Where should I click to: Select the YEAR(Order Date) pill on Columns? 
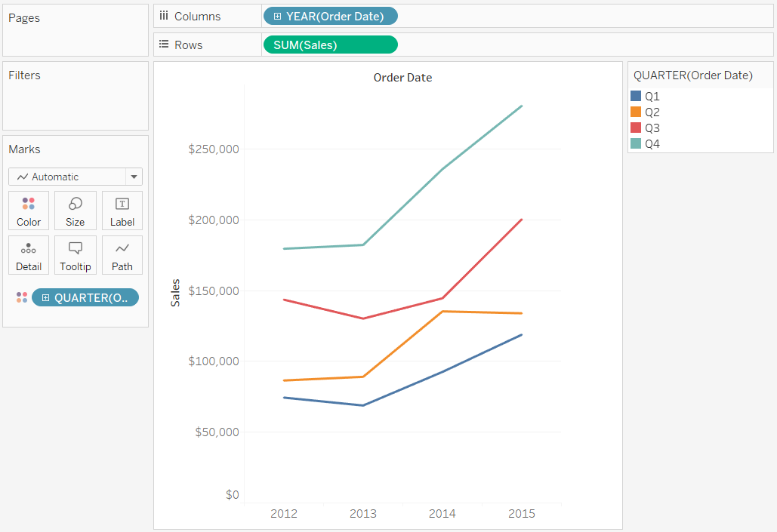330,17
